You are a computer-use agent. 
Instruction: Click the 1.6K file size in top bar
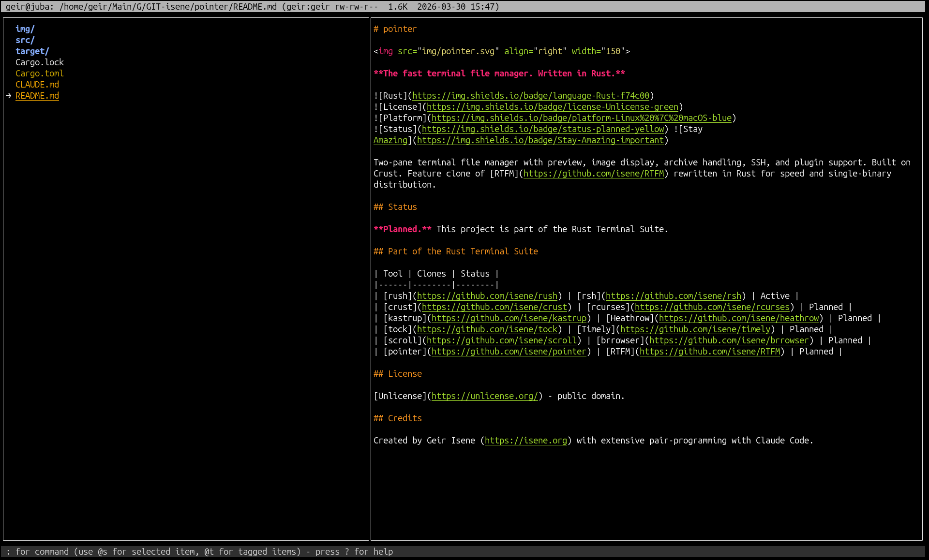[398, 7]
